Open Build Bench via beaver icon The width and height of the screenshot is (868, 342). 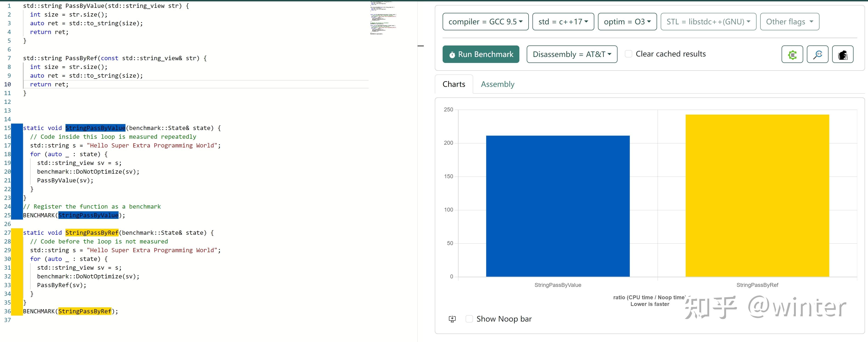pyautogui.click(x=843, y=54)
